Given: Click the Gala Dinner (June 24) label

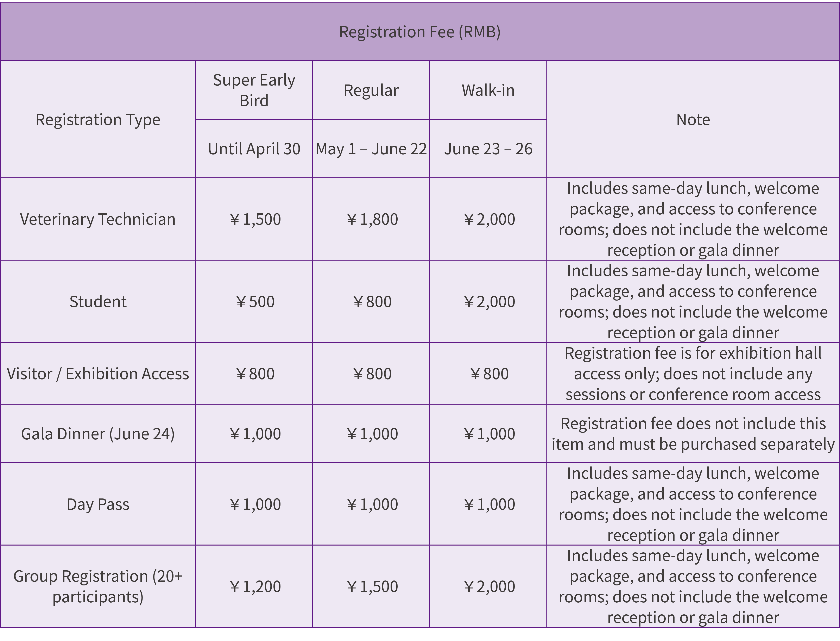Looking at the screenshot, I should pos(98,434).
